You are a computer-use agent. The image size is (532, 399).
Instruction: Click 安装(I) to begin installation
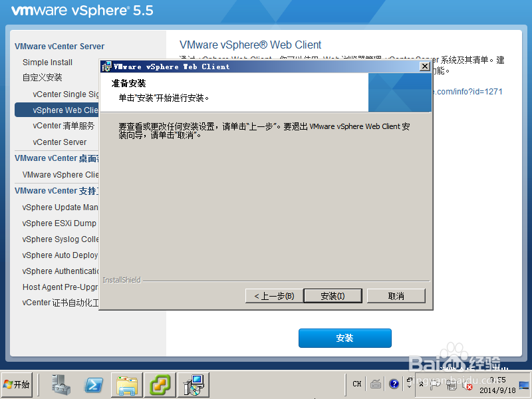(332, 295)
